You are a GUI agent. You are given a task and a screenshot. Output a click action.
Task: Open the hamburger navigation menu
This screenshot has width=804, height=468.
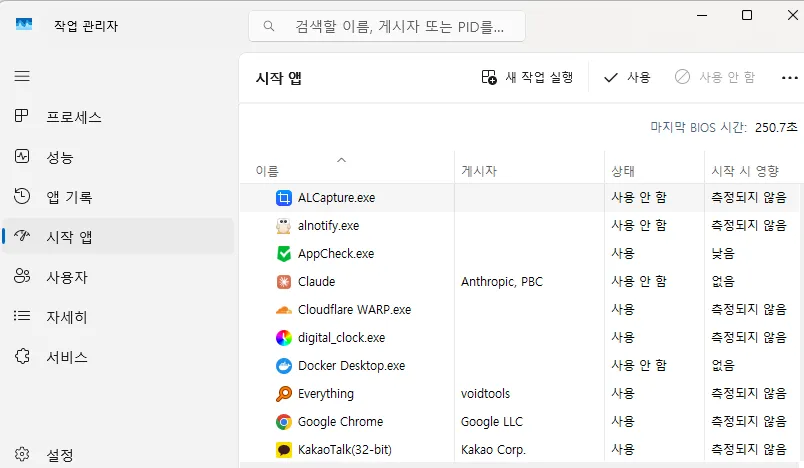click(22, 76)
